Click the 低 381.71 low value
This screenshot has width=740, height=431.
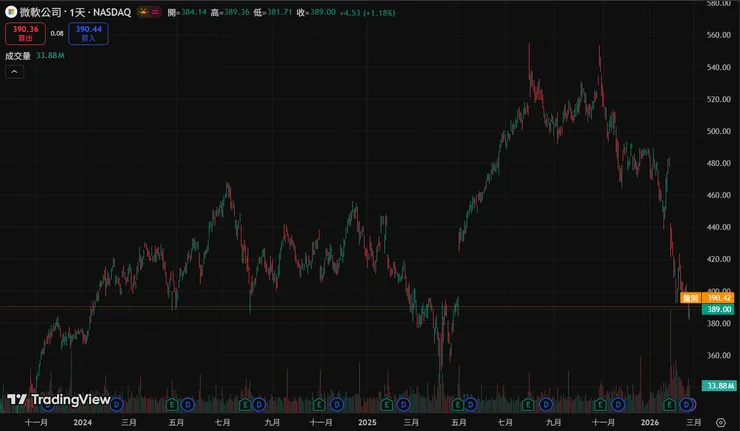tap(273, 12)
